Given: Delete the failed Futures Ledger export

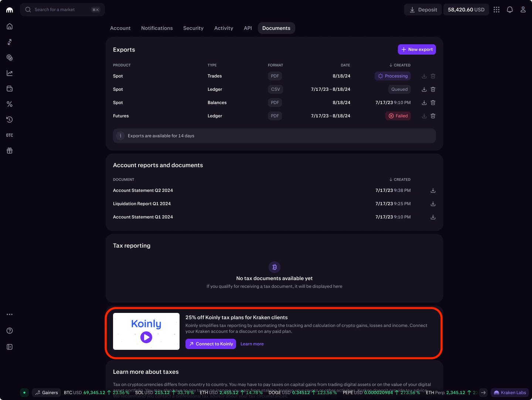Looking at the screenshot, I should [x=433, y=116].
